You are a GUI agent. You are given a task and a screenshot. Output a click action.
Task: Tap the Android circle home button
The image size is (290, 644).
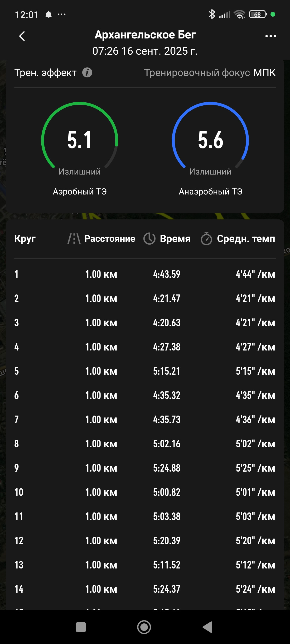click(144, 627)
